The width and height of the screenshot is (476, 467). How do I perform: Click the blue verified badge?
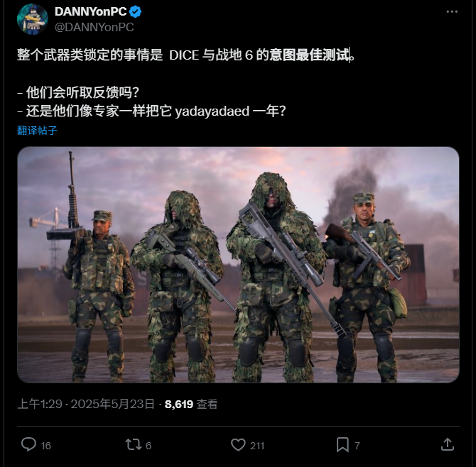[x=135, y=12]
